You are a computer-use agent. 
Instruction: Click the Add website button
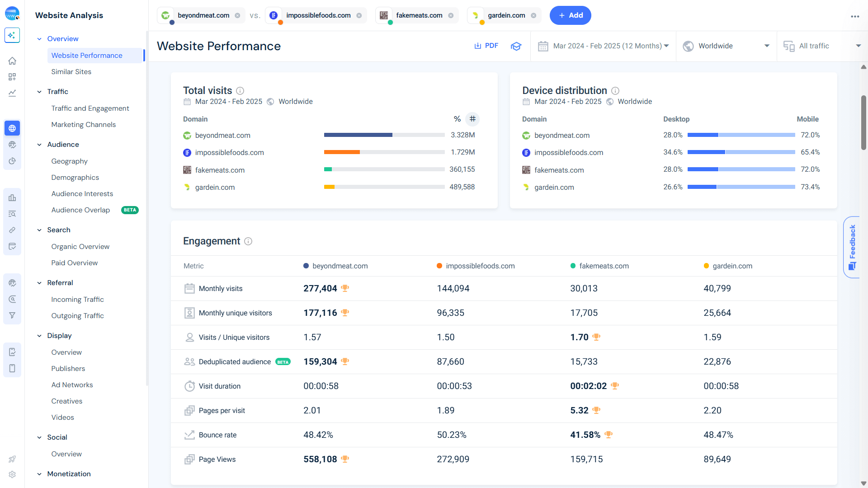(570, 15)
